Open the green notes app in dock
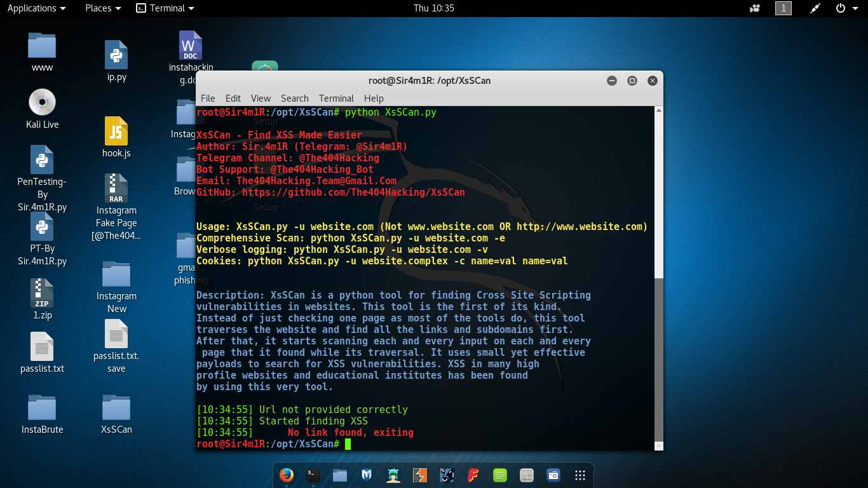This screenshot has height=488, width=868. (x=500, y=475)
